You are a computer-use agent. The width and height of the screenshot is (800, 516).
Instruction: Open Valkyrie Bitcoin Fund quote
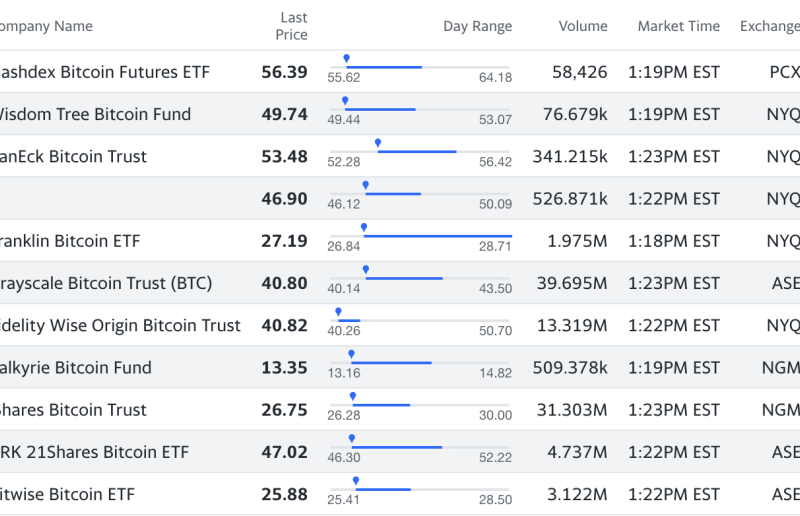click(x=76, y=368)
